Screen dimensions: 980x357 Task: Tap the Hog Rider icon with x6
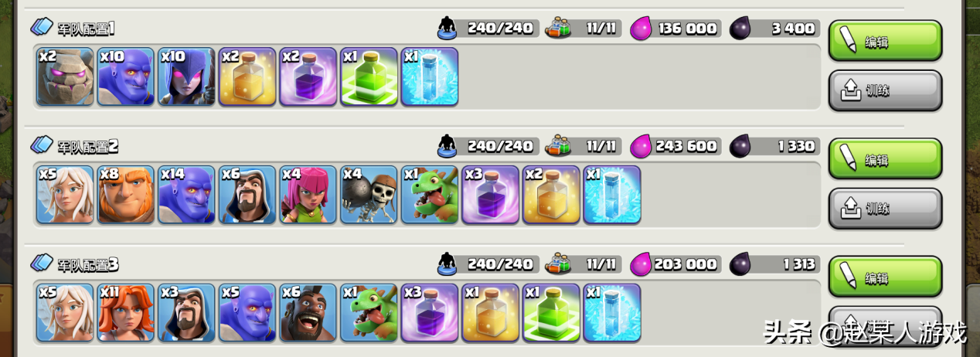[308, 313]
